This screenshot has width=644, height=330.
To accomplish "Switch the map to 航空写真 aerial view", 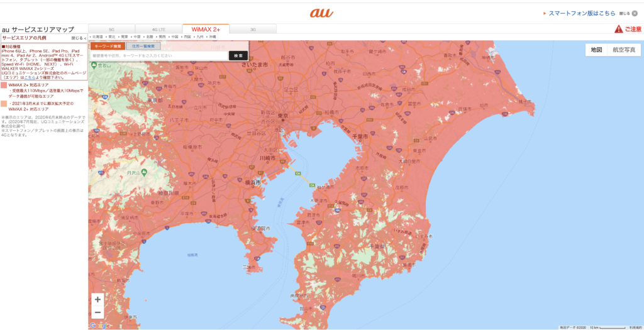I will [x=624, y=50].
